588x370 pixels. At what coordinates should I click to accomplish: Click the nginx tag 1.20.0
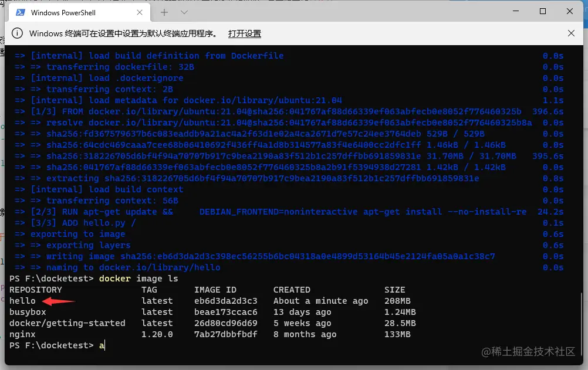click(157, 334)
